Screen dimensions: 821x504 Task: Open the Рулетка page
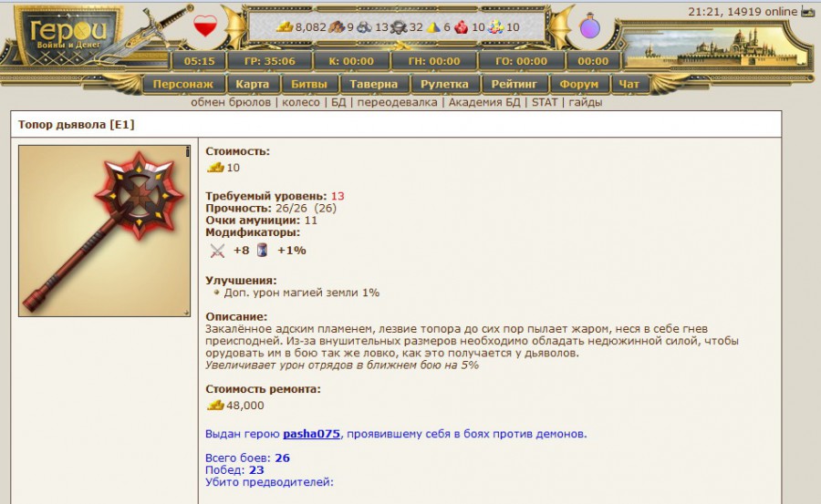click(x=444, y=84)
